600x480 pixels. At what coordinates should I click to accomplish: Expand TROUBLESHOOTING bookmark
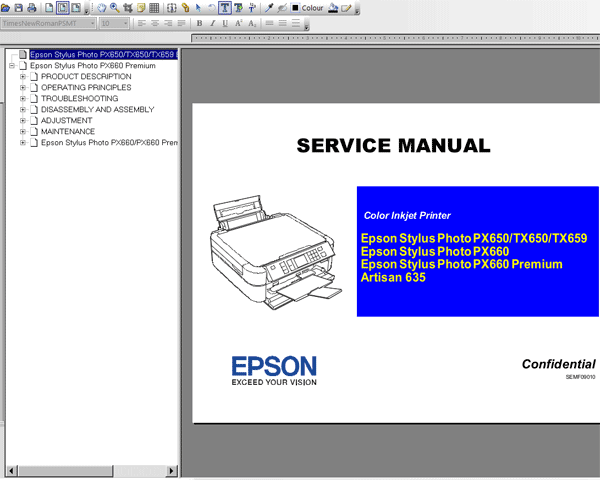point(23,99)
